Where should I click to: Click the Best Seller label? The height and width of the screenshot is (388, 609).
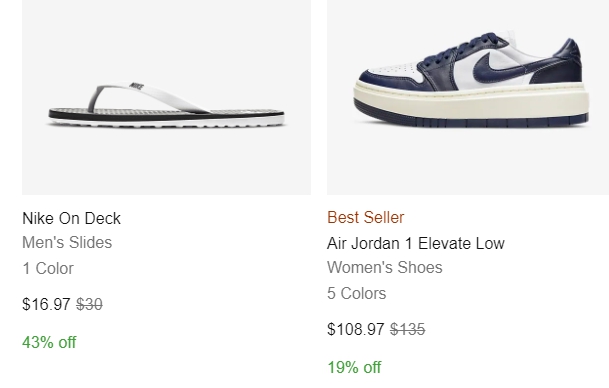pos(365,217)
